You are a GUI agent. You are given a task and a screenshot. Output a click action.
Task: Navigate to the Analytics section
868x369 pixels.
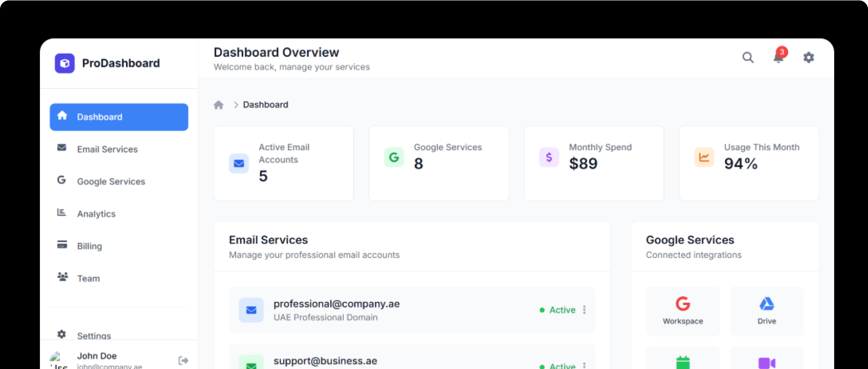96,214
